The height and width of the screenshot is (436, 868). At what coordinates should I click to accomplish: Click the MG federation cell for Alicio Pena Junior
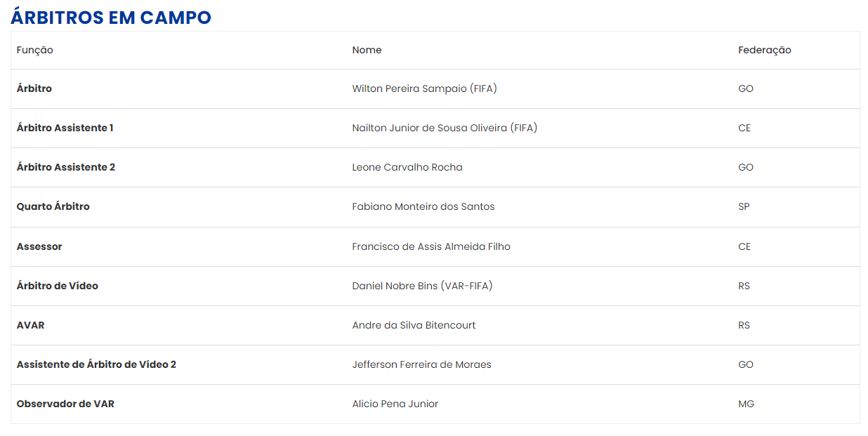click(x=746, y=404)
